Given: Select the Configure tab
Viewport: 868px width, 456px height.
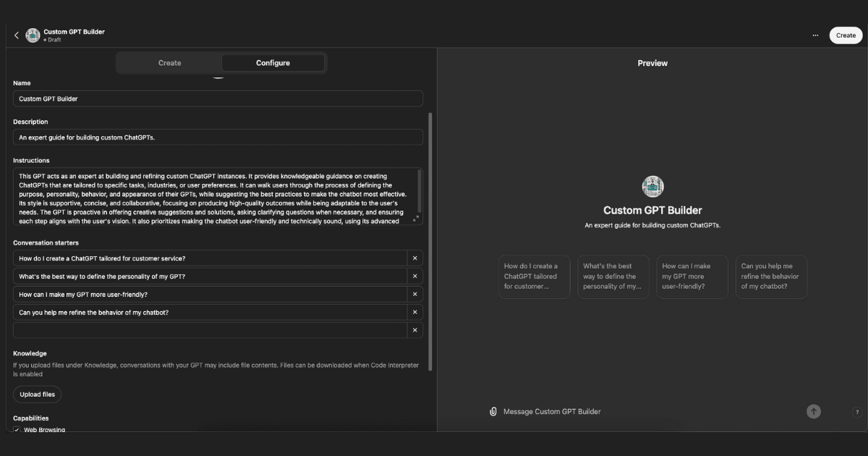Looking at the screenshot, I should click(273, 63).
